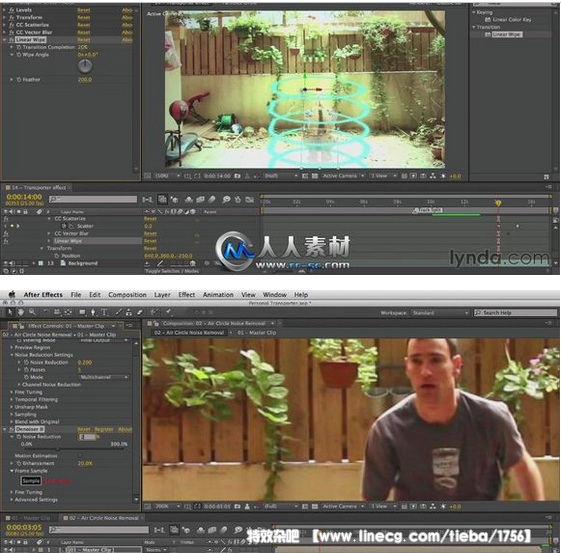Click Brainstorm icon in Transporter effect timeline
Screen dimensions: 561x553
click(x=226, y=200)
